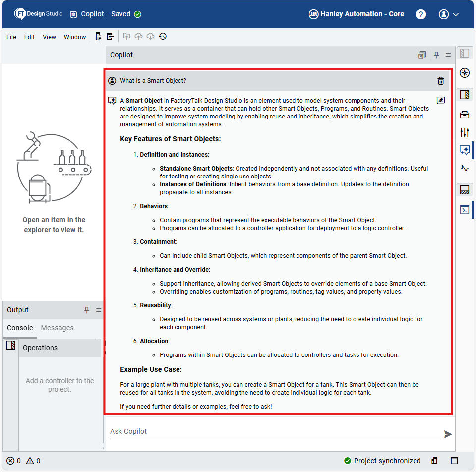Open the Window menu

[75, 37]
